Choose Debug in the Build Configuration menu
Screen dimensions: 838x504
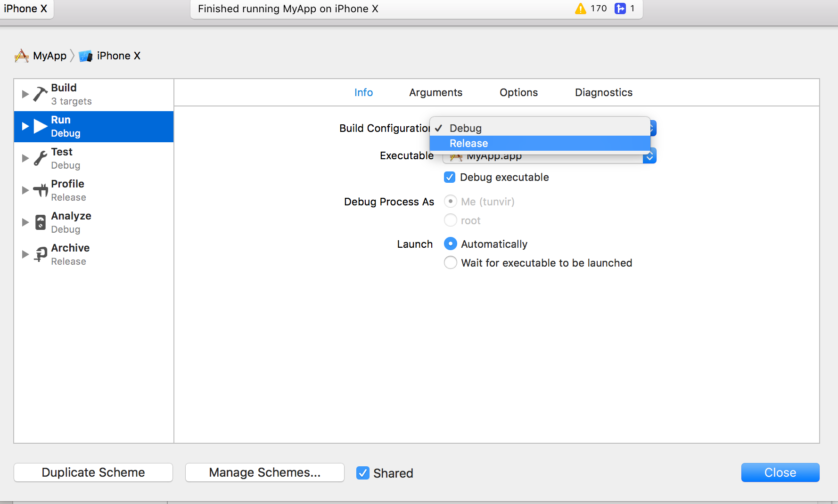coord(540,128)
